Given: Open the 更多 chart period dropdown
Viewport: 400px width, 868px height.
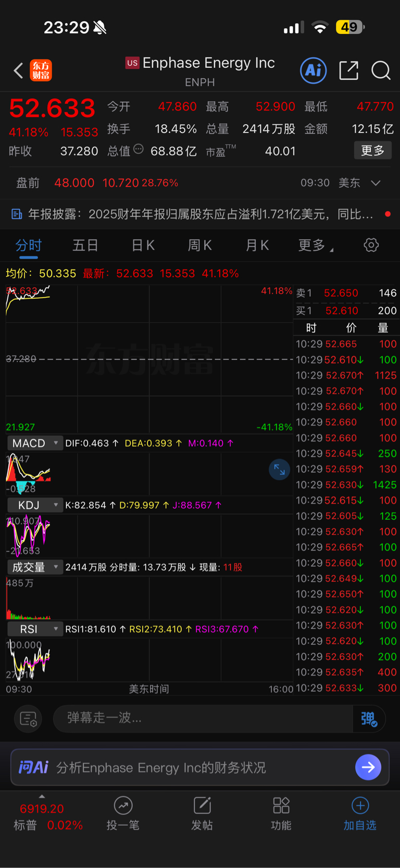Looking at the screenshot, I should [316, 245].
